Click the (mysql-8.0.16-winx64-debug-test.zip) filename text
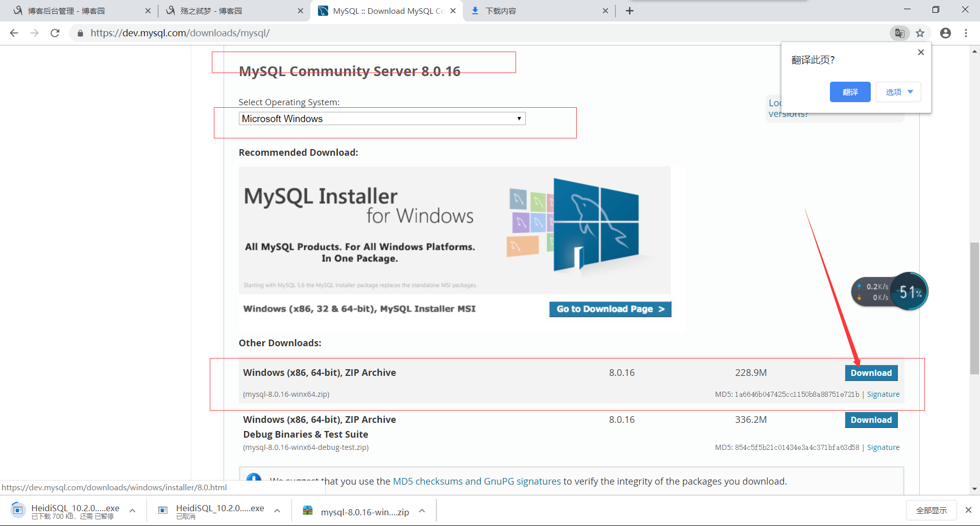This screenshot has height=526, width=980. click(306, 447)
